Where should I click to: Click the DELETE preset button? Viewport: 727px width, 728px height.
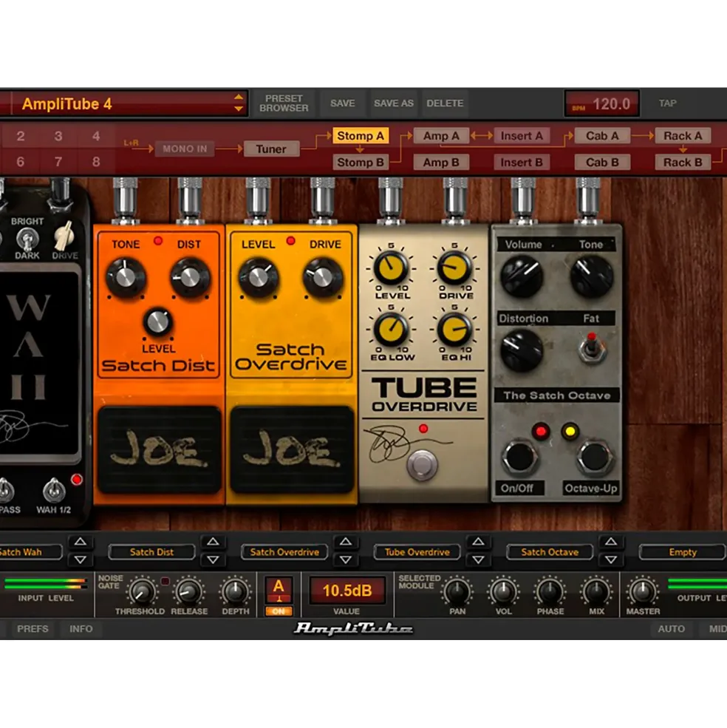pyautogui.click(x=445, y=103)
